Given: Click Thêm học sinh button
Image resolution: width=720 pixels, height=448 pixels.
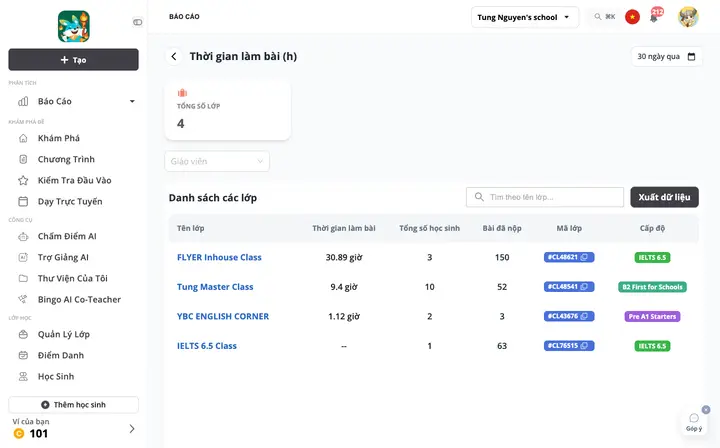Looking at the screenshot, I should 73,405.
